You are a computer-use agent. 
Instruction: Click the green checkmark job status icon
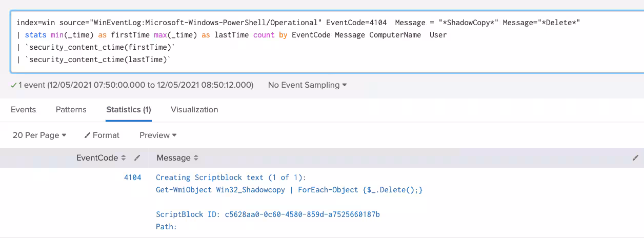(13, 85)
